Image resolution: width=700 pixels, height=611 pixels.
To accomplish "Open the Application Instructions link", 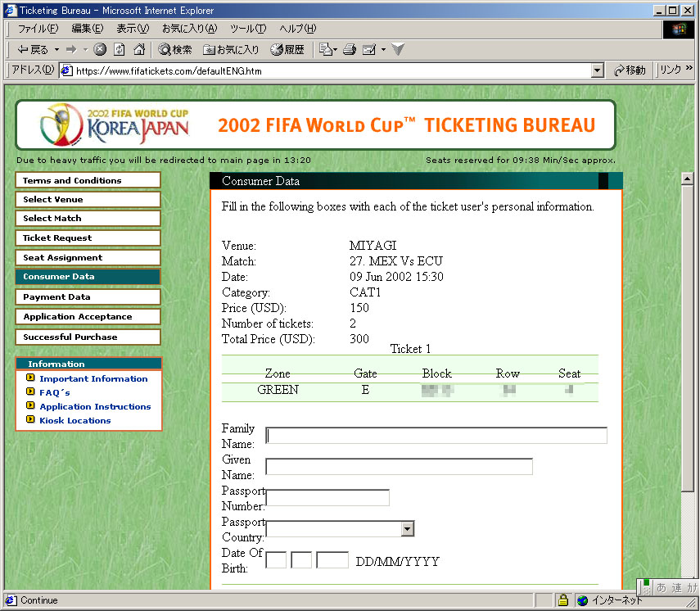I will click(x=95, y=406).
